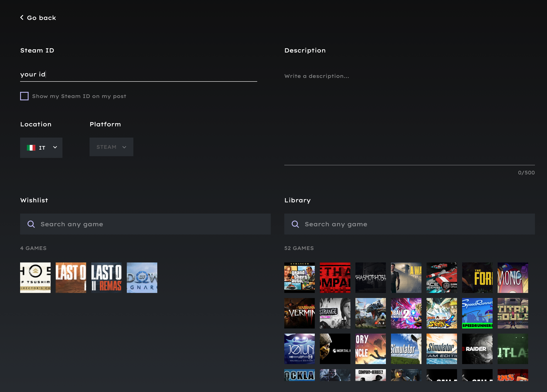Open the STEAM platform dropdown
The image size is (547, 392).
tap(111, 147)
